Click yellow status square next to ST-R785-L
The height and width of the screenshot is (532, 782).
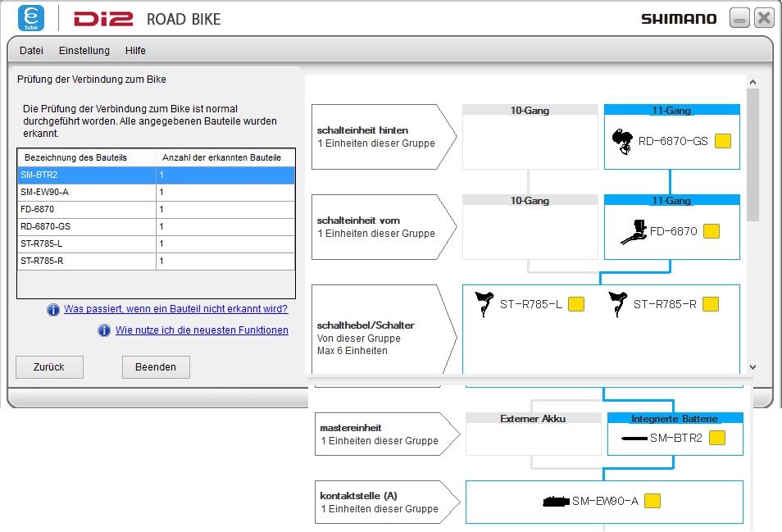[x=576, y=304]
